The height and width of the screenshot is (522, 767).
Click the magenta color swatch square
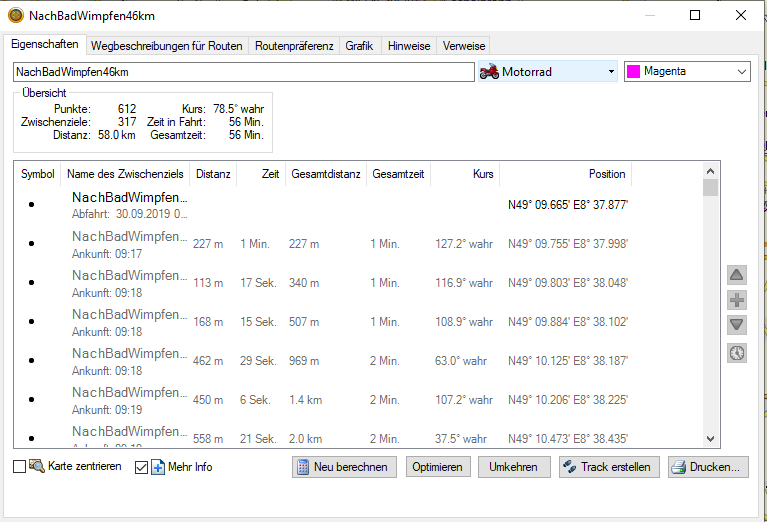[x=634, y=72]
